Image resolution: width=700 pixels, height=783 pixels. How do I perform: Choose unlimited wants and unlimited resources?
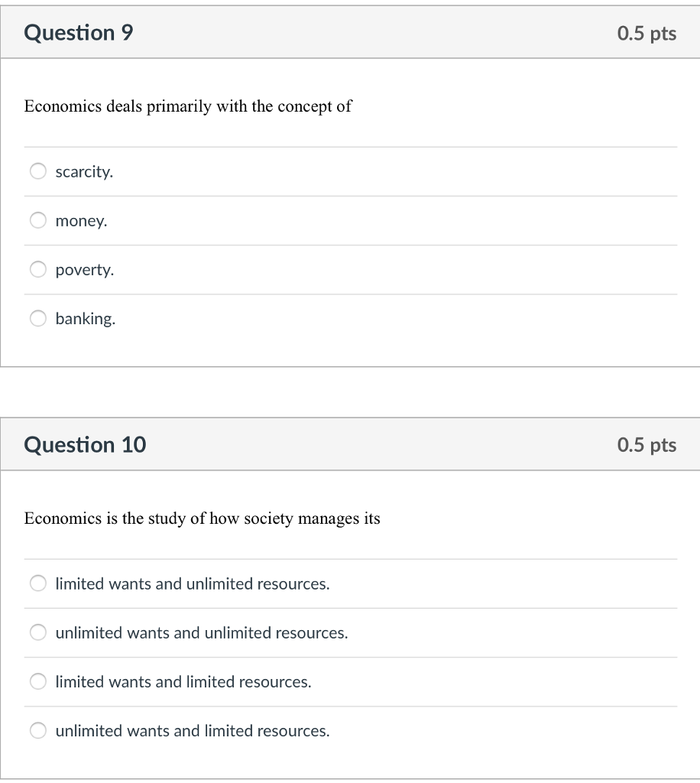click(37, 632)
